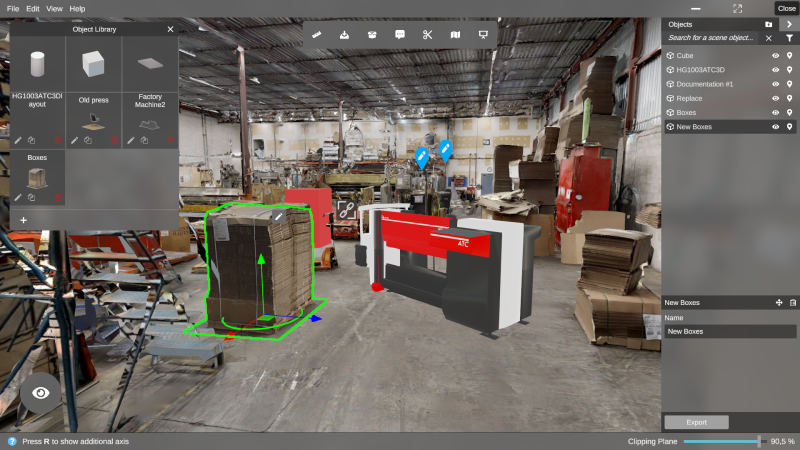Open the filter icon in Objects panel
Screen dimensions: 800x450
pos(789,38)
